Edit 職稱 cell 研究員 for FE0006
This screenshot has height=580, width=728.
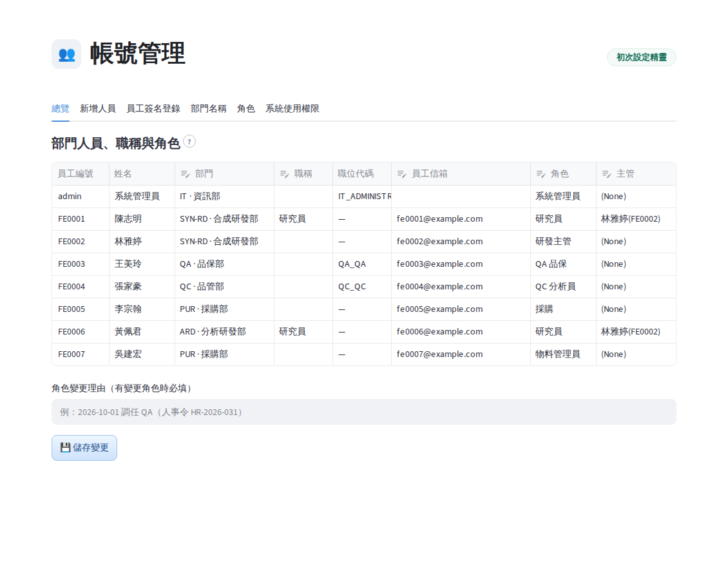click(x=303, y=332)
